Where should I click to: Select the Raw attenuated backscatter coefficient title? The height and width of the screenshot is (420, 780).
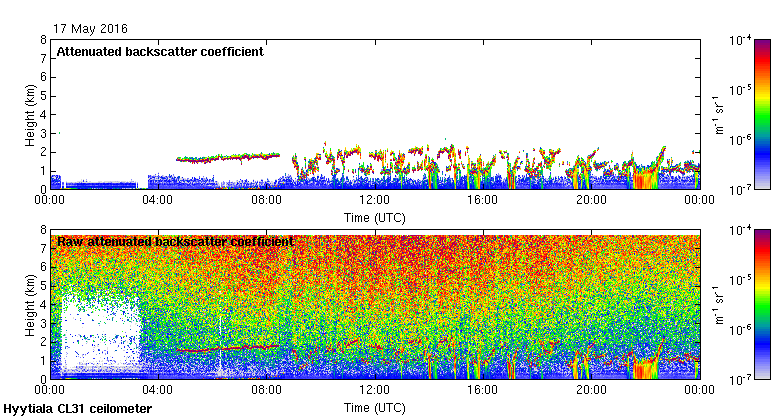tap(175, 241)
